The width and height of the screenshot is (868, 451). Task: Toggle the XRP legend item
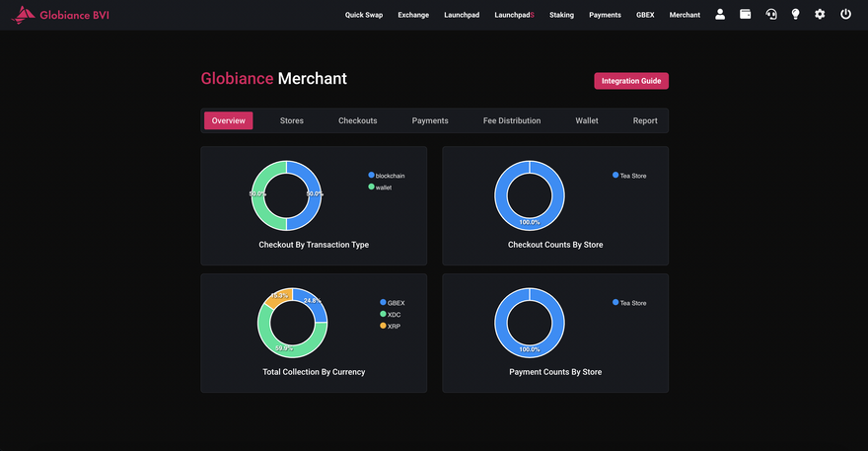tap(390, 326)
